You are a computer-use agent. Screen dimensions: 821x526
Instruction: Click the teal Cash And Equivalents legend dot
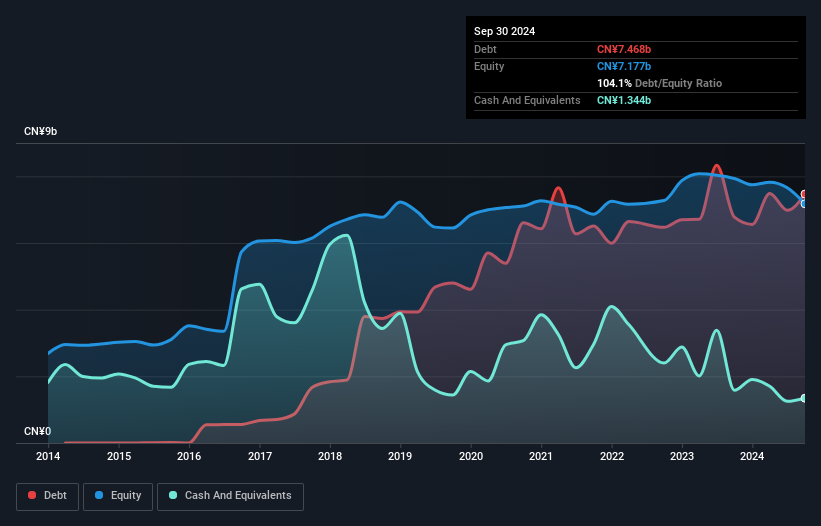click(x=173, y=495)
